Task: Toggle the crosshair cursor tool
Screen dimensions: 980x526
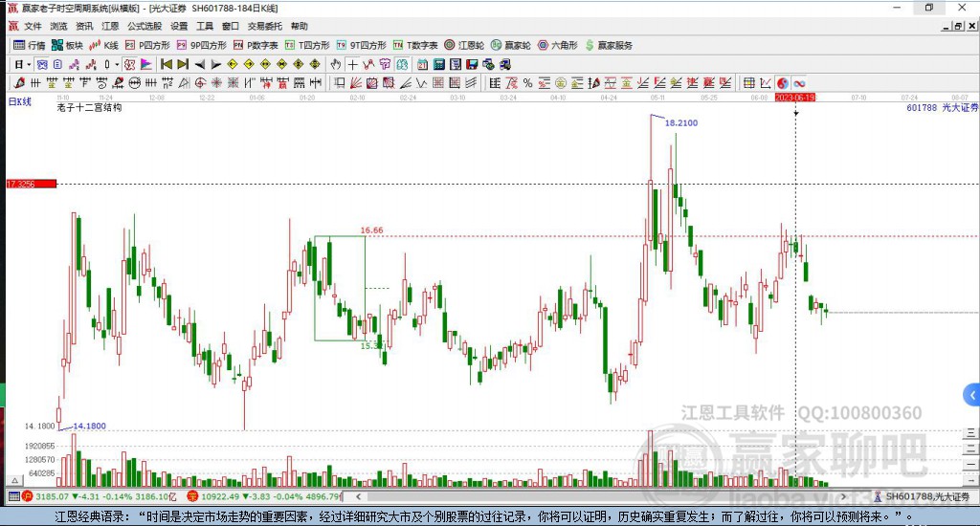Action: [x=352, y=64]
